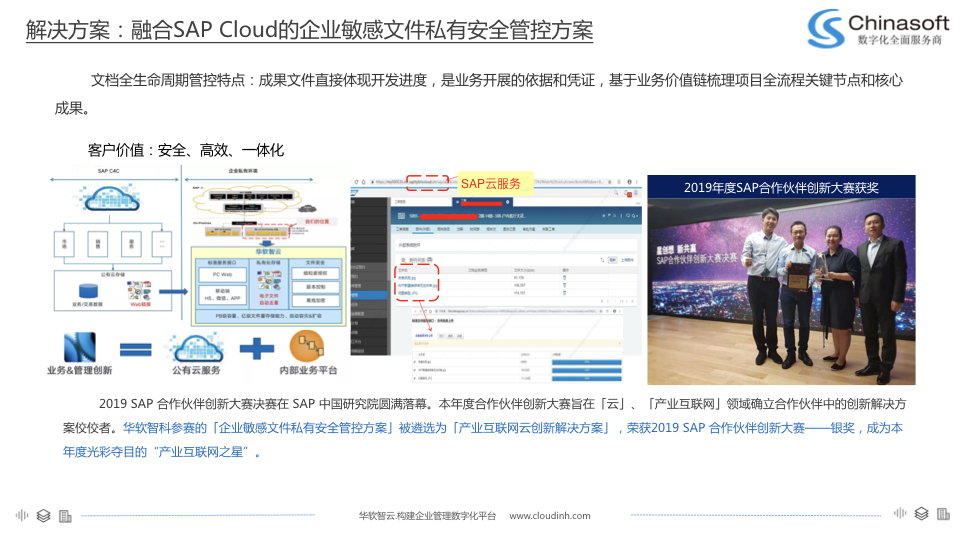Select the 数字化全面服务商 tagline under Chinasoft

point(899,40)
